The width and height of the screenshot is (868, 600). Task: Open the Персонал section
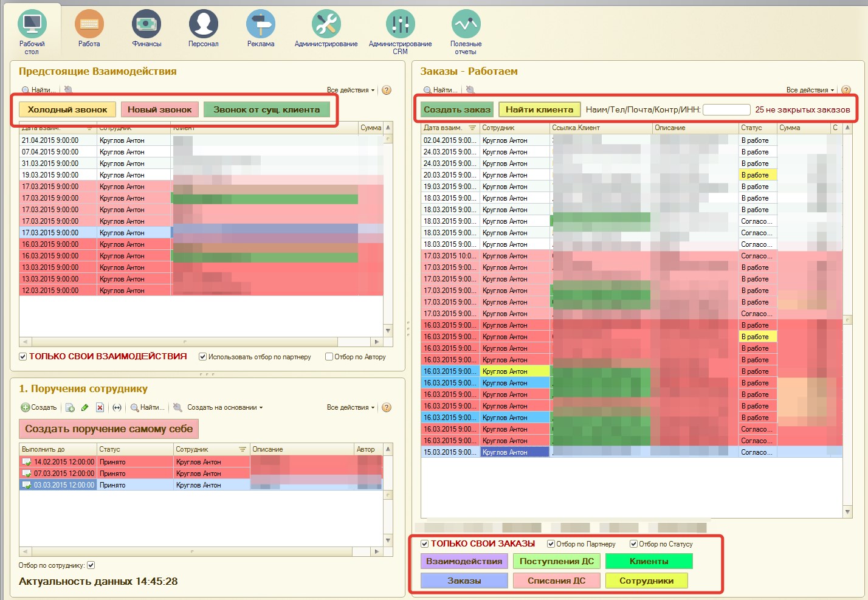[x=203, y=29]
